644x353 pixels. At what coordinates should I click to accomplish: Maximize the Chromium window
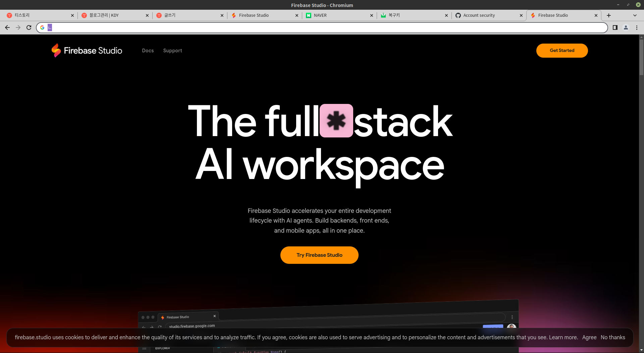tap(628, 5)
